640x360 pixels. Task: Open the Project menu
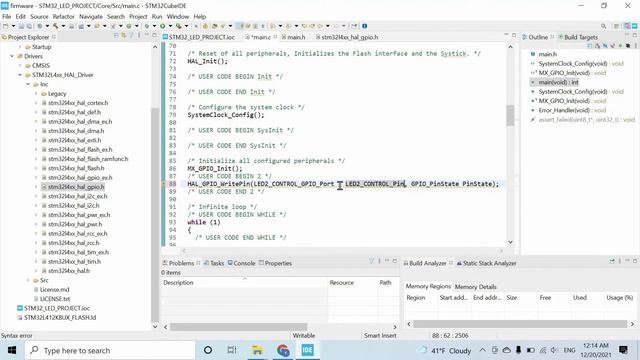[x=138, y=17]
